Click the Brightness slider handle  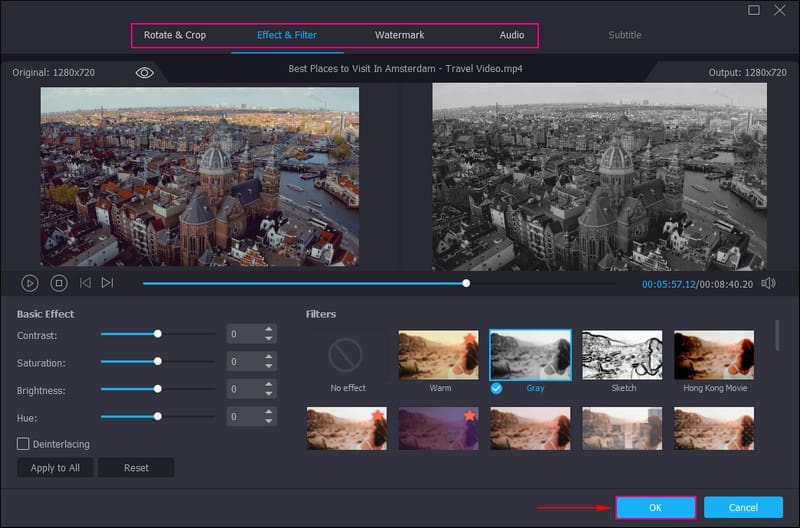point(157,388)
